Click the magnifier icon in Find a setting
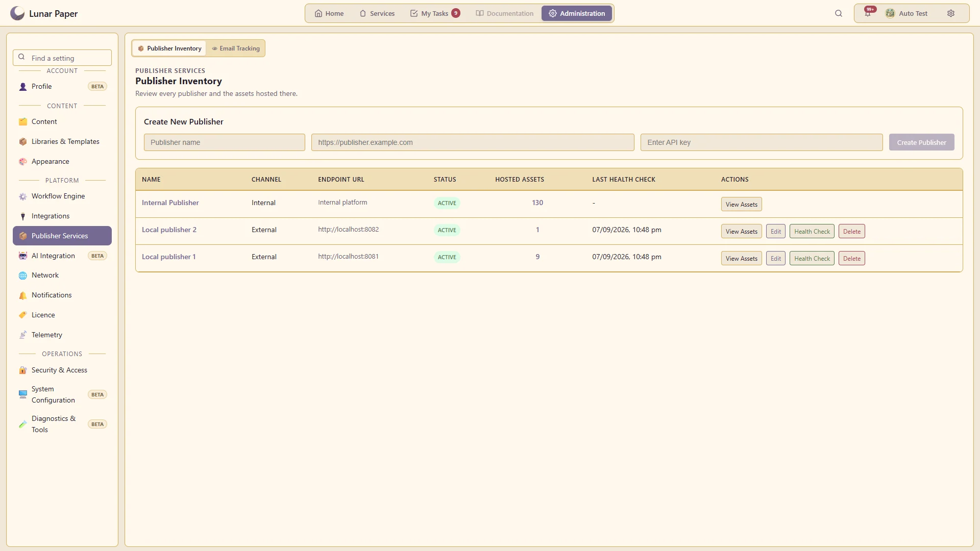980x551 pixels. click(x=21, y=57)
